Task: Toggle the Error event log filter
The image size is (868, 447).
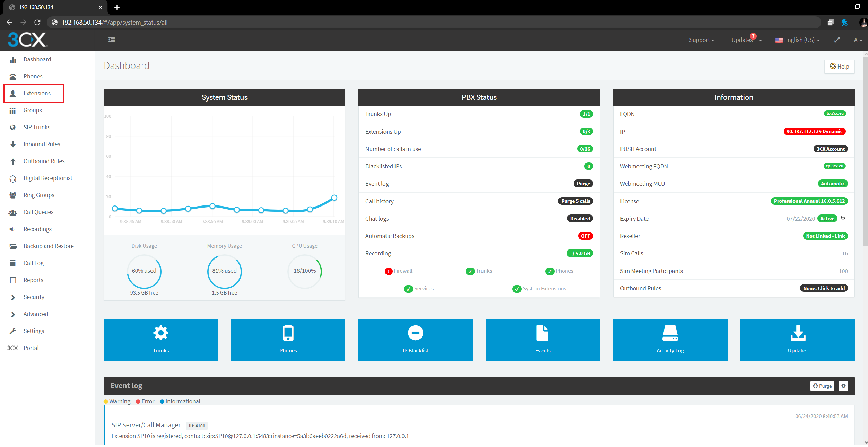Action: pos(145,401)
